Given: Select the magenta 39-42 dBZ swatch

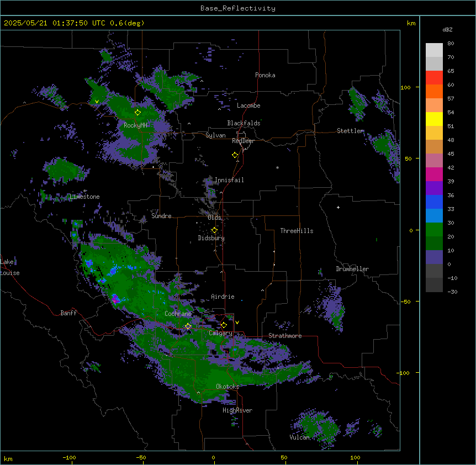Looking at the screenshot, I should click(x=434, y=174).
